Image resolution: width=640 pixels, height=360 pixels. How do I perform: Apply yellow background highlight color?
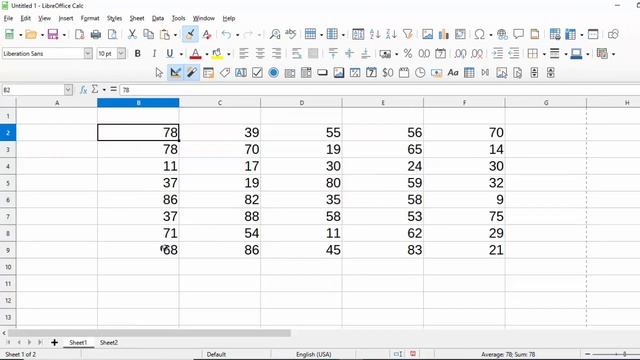click(x=217, y=53)
